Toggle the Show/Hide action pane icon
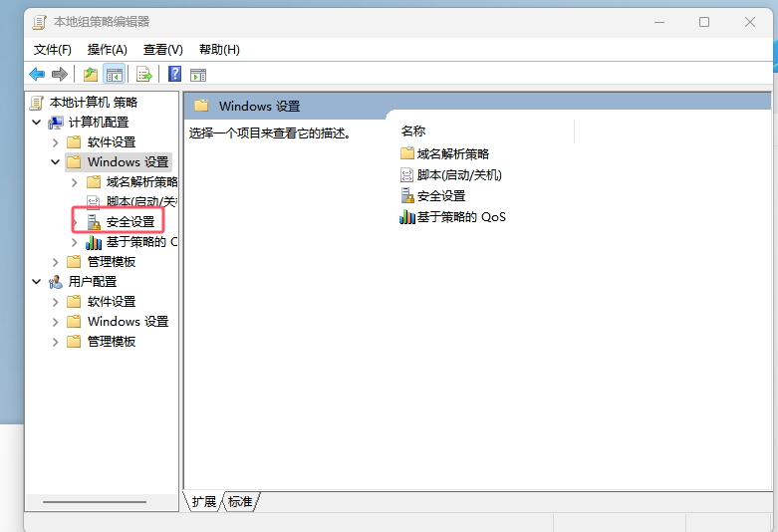The height and width of the screenshot is (532, 778). (198, 74)
